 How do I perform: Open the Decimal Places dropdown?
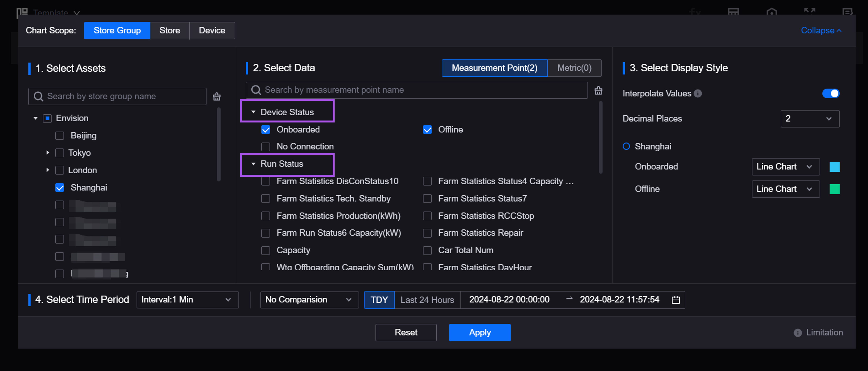click(x=809, y=119)
